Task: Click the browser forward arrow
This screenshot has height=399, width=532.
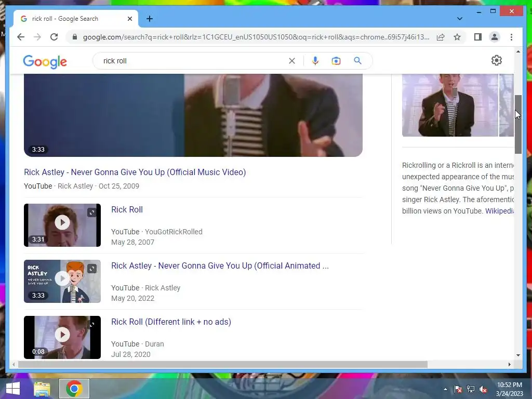Action: pyautogui.click(x=37, y=37)
